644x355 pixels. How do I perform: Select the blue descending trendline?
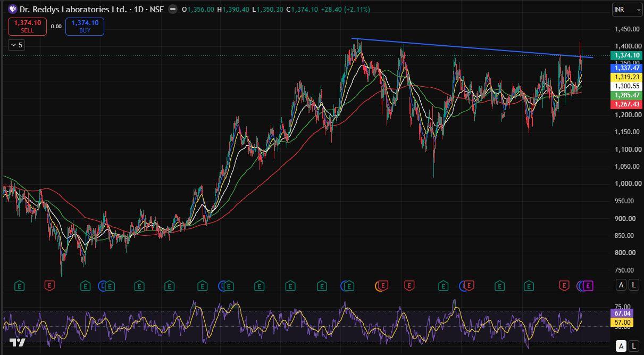click(472, 48)
